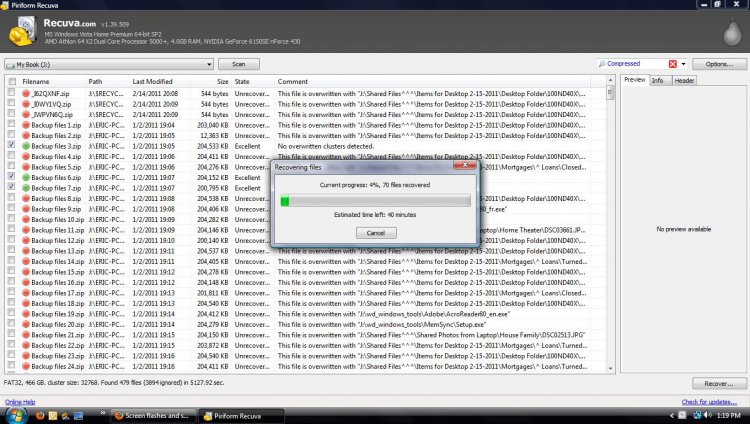
Task: Uncheck the box for Backup files 3.zip
Action: pyautogui.click(x=11, y=145)
